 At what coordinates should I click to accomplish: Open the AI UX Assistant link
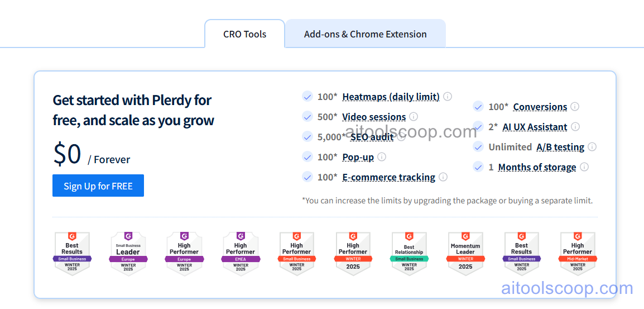tap(535, 127)
